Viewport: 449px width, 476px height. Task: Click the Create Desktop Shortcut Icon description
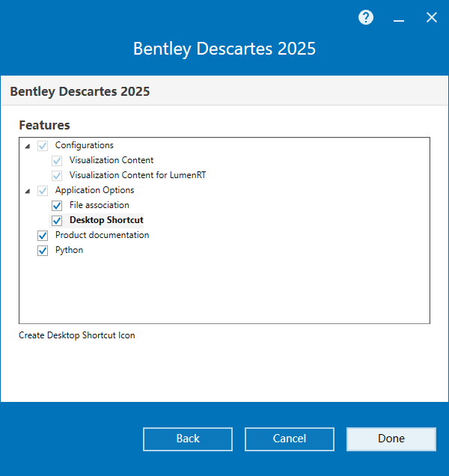point(77,335)
